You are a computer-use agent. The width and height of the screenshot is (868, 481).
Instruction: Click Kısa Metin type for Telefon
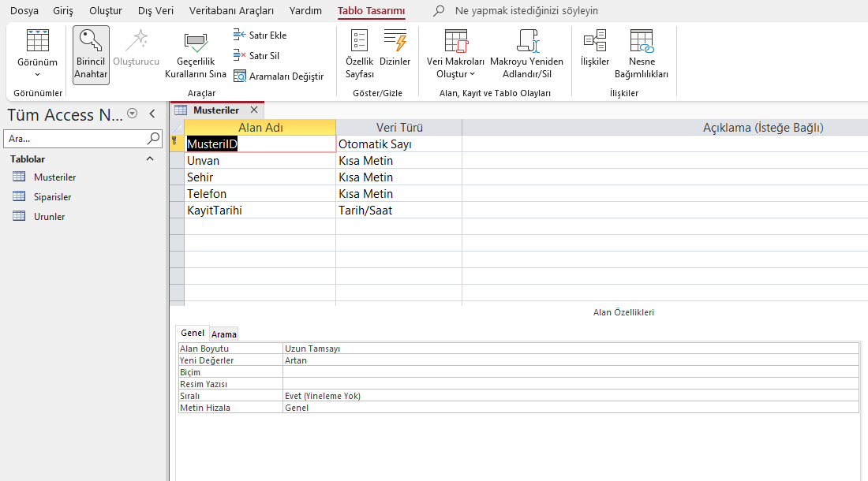(x=399, y=194)
